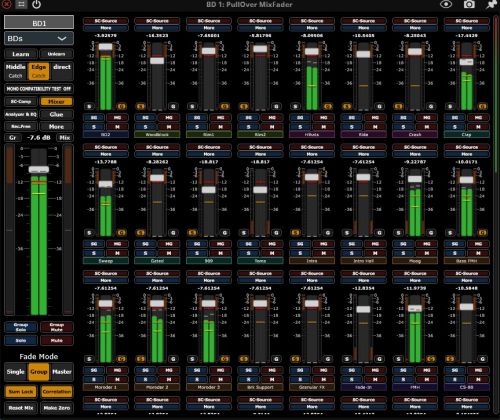Click the Group Mute button
Image resolution: width=500 pixels, height=420 pixels.
(x=57, y=327)
